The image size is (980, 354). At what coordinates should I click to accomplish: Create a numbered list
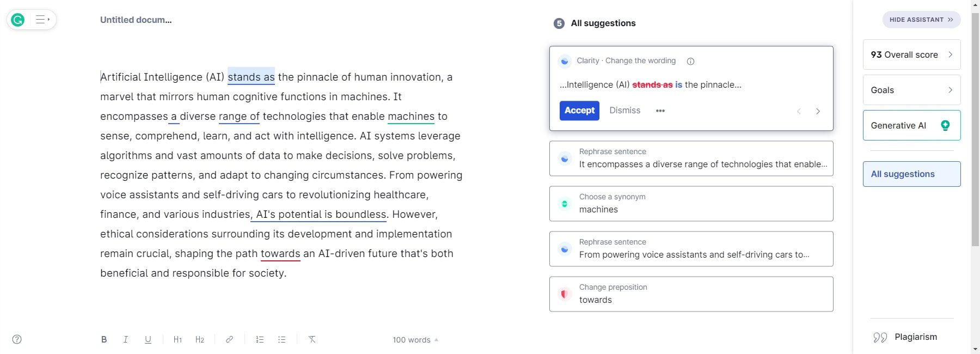coord(260,339)
